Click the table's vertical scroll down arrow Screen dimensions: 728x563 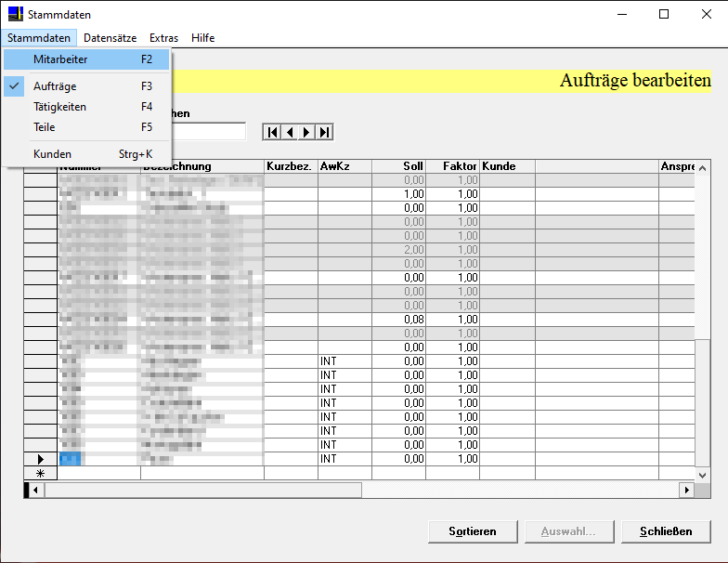tap(702, 476)
